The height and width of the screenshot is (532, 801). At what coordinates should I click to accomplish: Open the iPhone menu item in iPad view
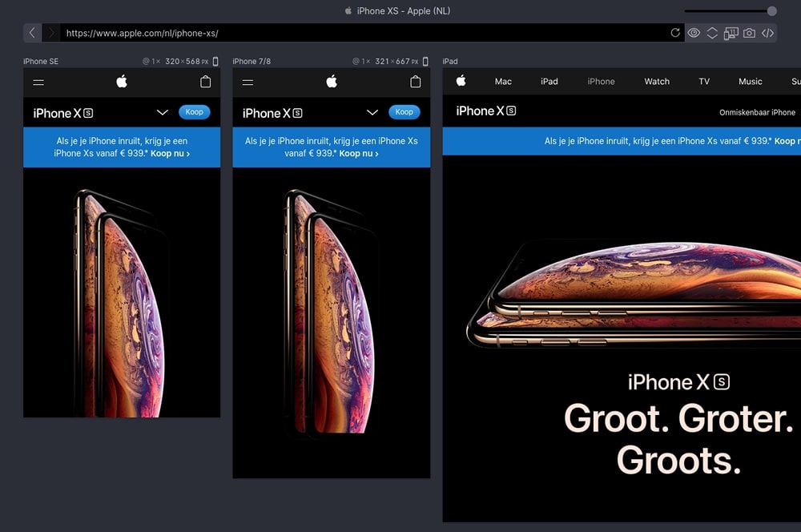[x=601, y=81]
